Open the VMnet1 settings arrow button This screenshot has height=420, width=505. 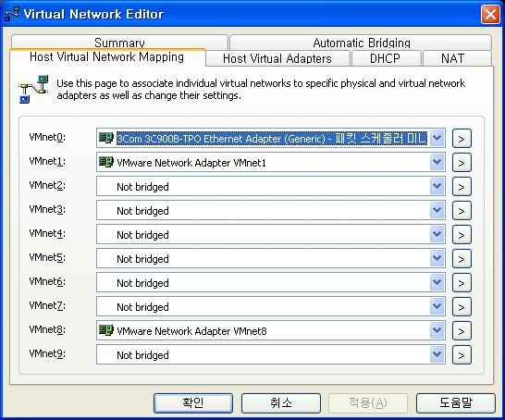click(462, 162)
